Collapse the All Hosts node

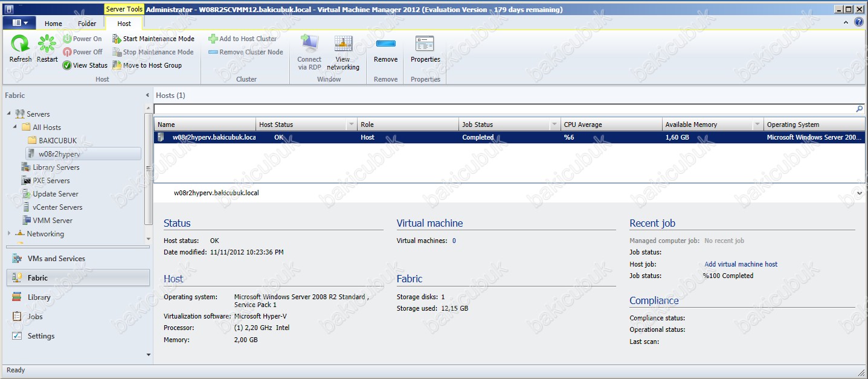15,128
